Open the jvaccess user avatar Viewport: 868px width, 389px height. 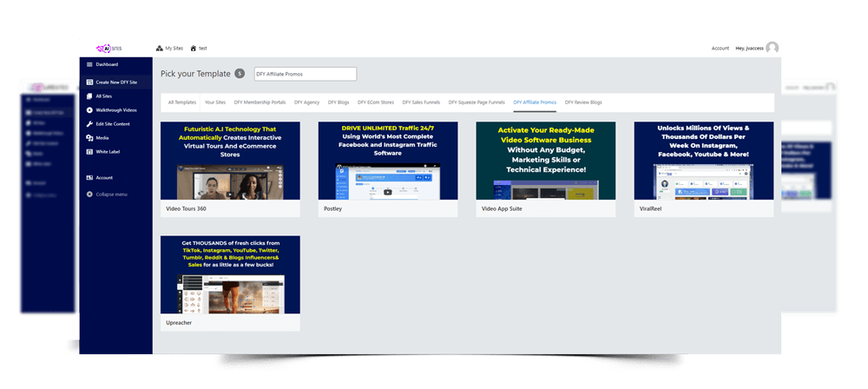[x=773, y=49]
